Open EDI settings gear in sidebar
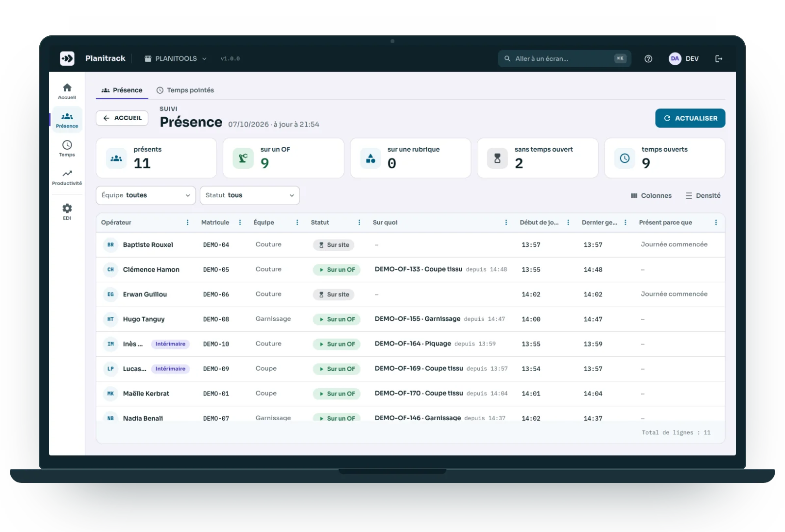Image resolution: width=785 pixels, height=532 pixels. [67, 212]
